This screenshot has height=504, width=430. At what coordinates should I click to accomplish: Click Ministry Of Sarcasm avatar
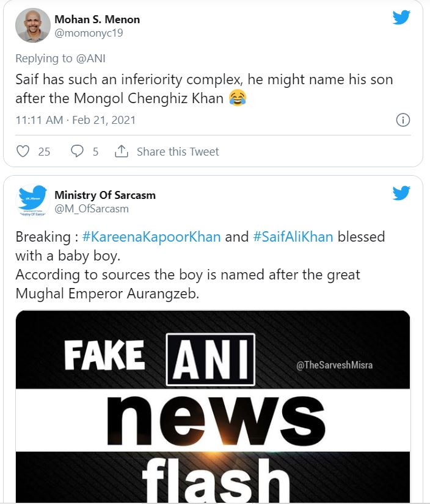[33, 202]
